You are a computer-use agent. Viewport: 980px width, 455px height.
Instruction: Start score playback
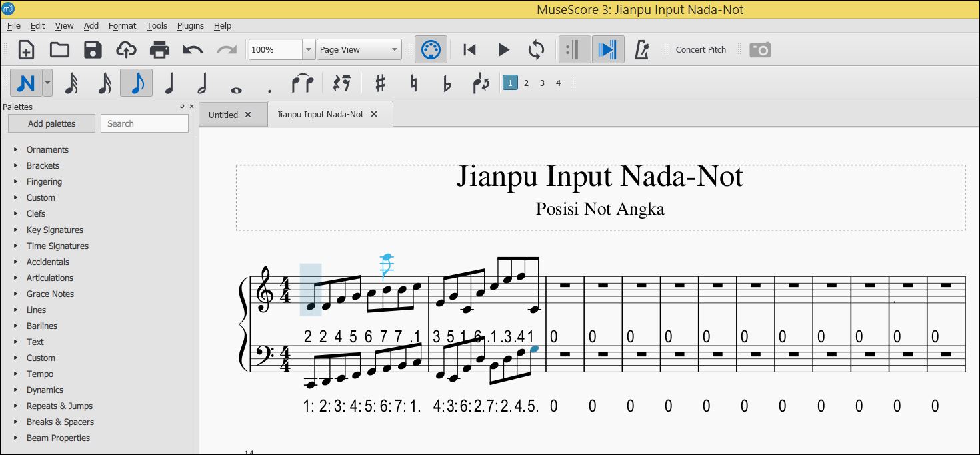(x=503, y=49)
